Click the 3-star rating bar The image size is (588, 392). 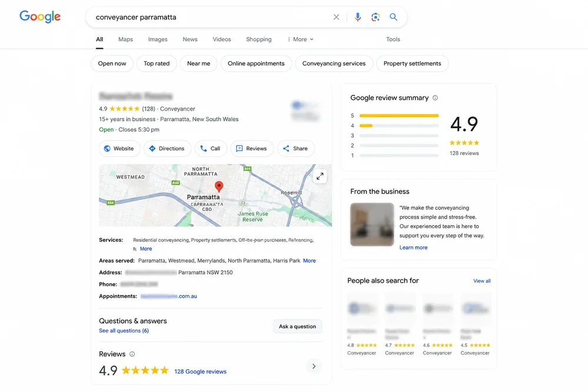click(x=399, y=135)
